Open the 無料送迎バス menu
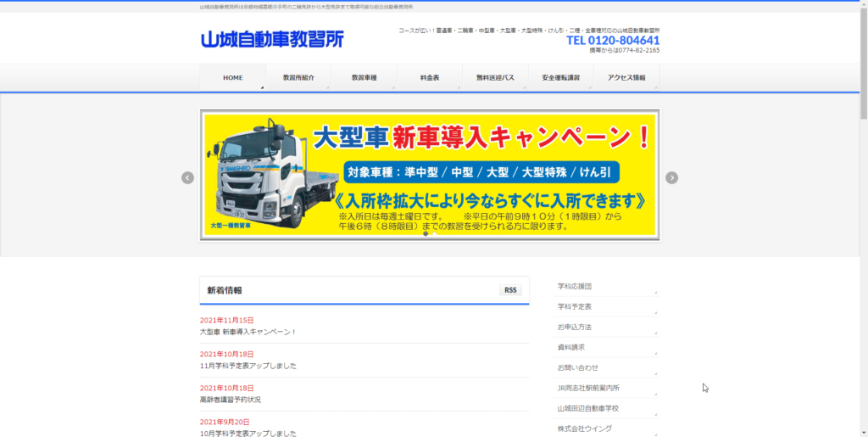Screen dimensions: 868x437 pyautogui.click(x=495, y=77)
